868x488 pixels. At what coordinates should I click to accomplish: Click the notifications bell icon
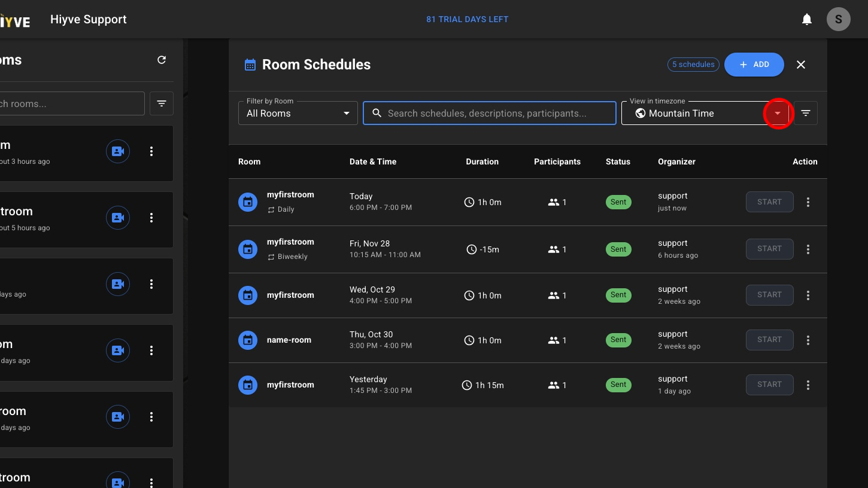pyautogui.click(x=807, y=19)
